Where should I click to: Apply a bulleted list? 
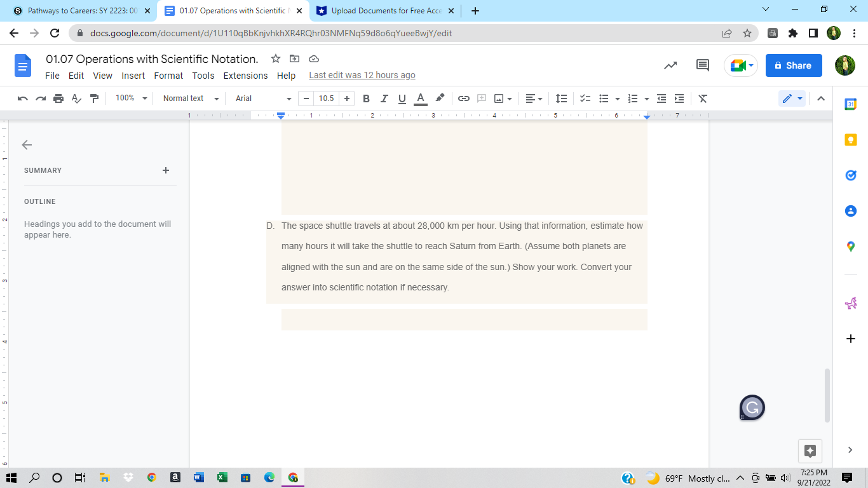tap(604, 98)
